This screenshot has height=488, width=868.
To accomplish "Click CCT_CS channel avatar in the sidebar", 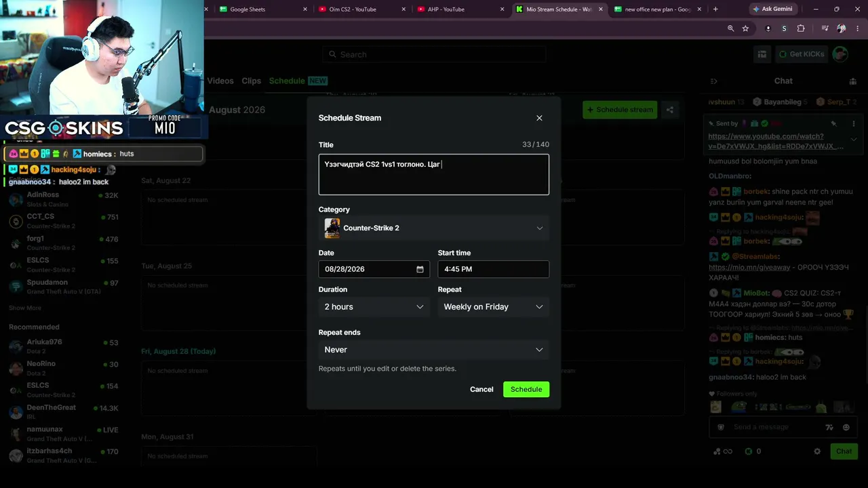I will 16,222.
